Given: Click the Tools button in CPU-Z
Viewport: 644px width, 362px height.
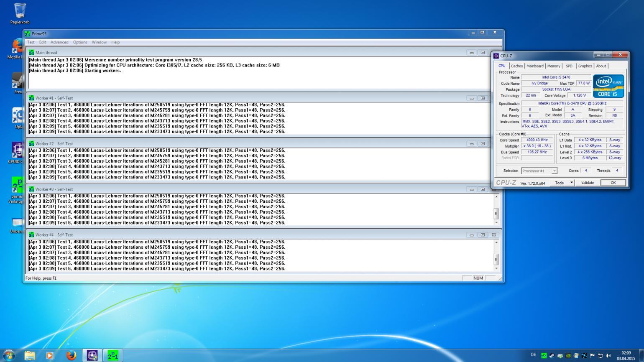Looking at the screenshot, I should click(559, 183).
